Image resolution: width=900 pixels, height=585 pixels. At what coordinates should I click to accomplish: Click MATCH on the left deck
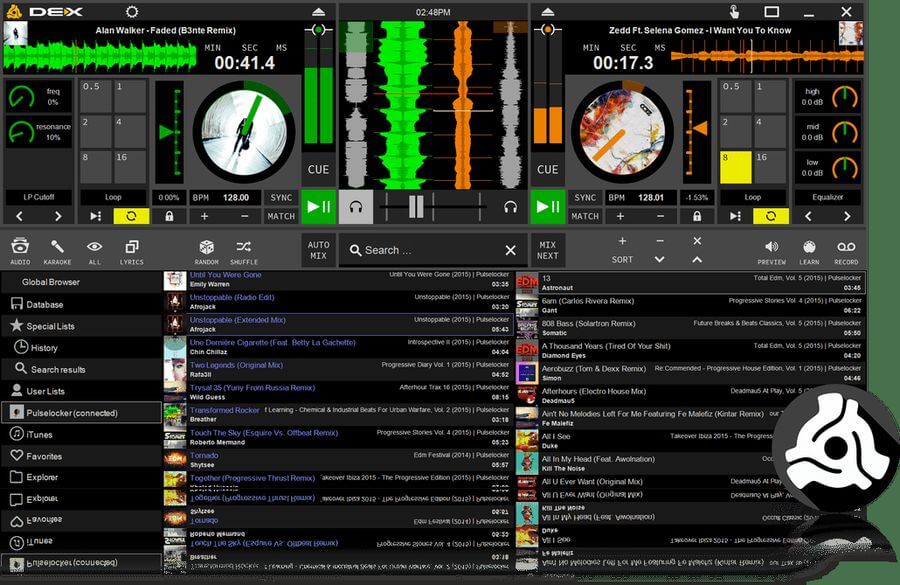click(x=281, y=216)
